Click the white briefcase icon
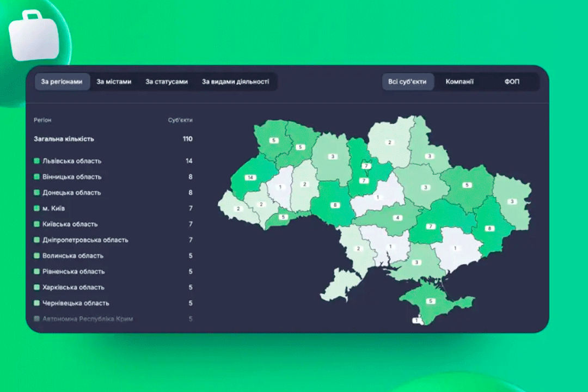The width and height of the screenshot is (588, 392). [34, 36]
